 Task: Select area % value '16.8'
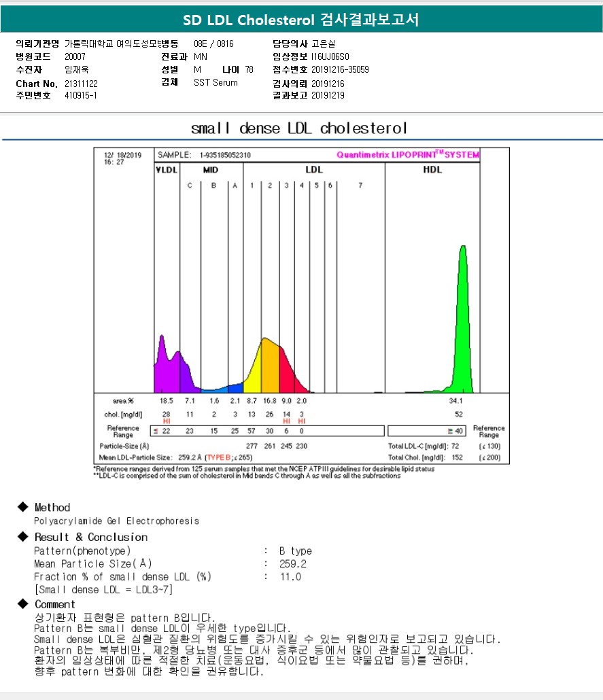coord(269,401)
